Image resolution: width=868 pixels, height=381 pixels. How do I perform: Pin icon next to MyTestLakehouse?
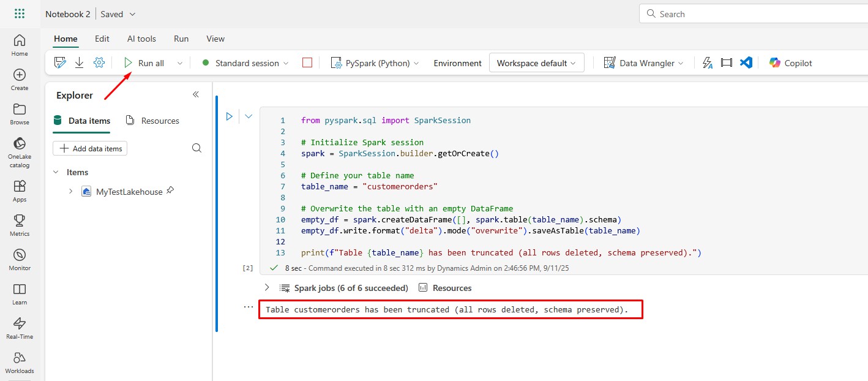coord(170,191)
